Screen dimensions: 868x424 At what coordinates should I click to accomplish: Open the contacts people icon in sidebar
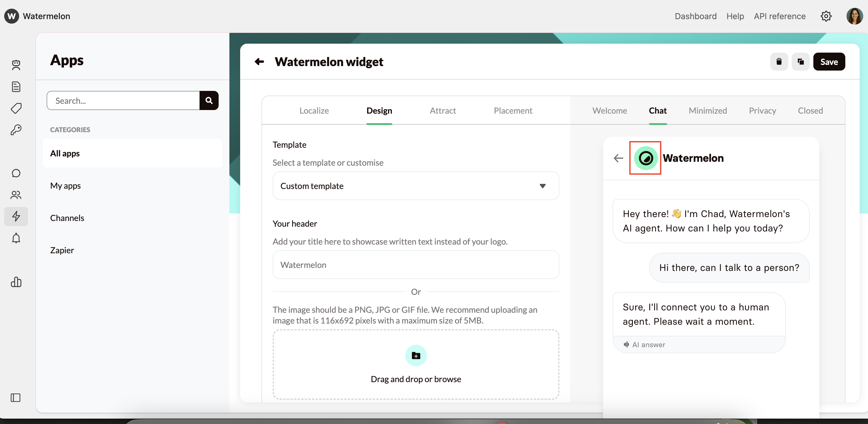16,195
